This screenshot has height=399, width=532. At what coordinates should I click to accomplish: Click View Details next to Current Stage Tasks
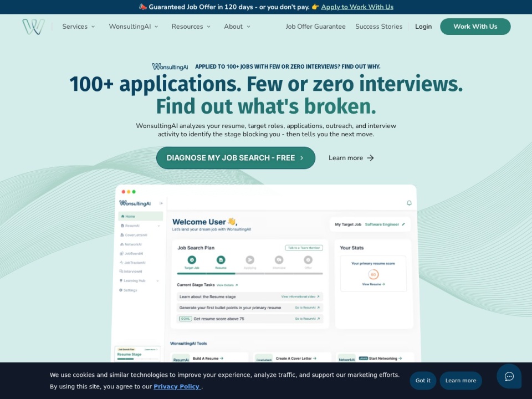(227, 285)
